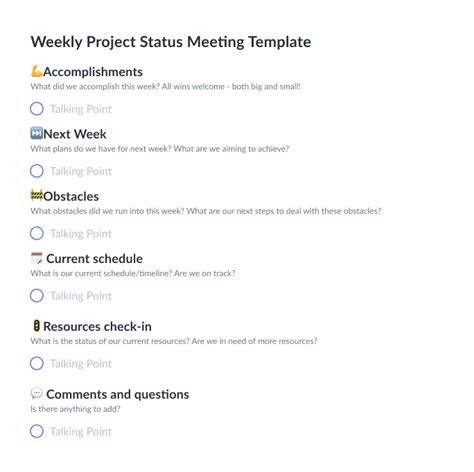Screen dimensions: 474x472
Task: Check the circle under Obstacles
Action: 37,233
